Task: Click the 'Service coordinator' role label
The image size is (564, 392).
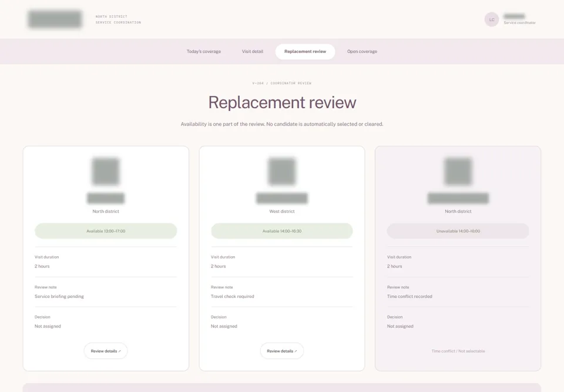Action: 519,23
